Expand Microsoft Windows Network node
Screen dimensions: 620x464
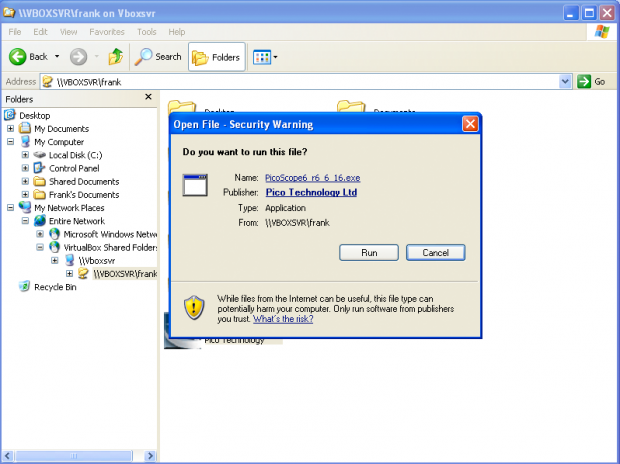tap(40, 234)
